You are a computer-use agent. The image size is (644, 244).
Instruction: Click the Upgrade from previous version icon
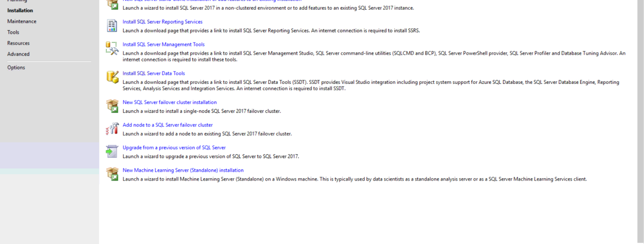click(112, 151)
